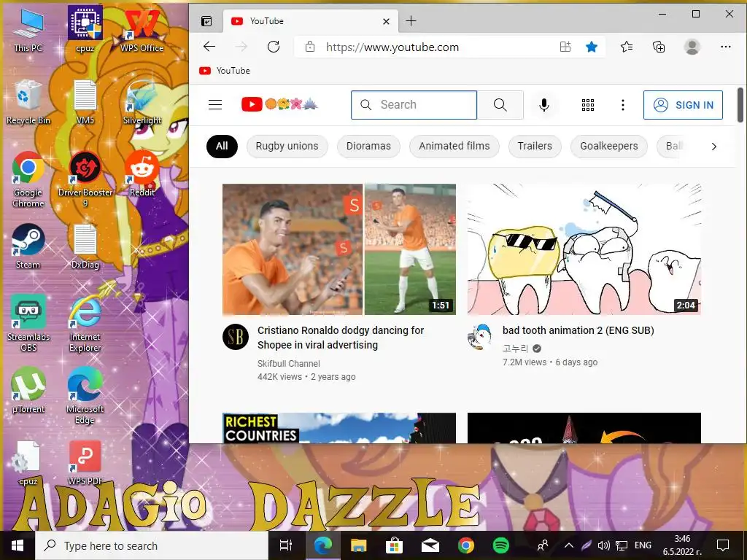747x560 pixels.
Task: Select the Goalkeepers filter chip
Action: 609,146
